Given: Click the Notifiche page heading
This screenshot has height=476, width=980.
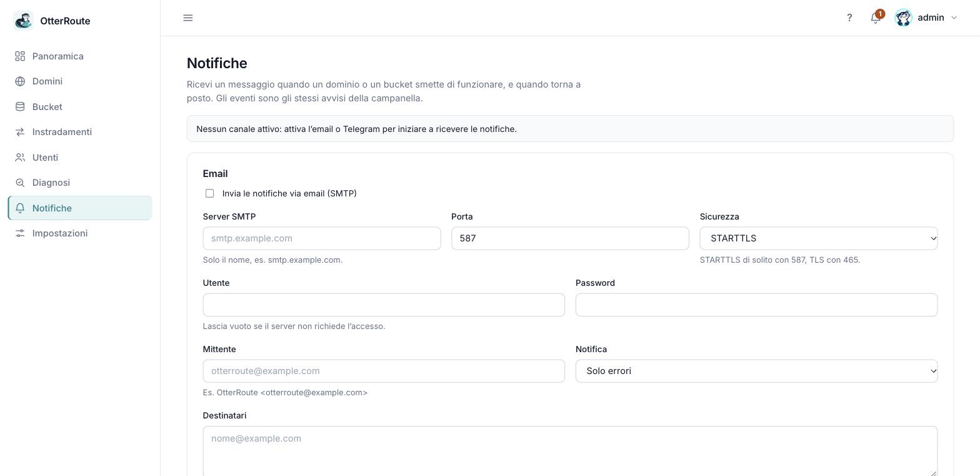Looking at the screenshot, I should (217, 63).
